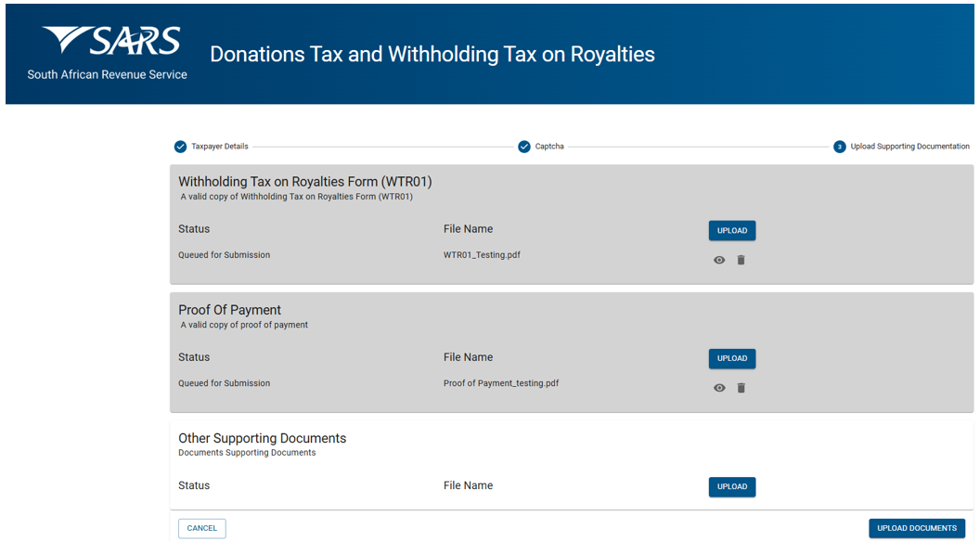This screenshot has width=980, height=541.
Task: Upload a Withholding Tax on Royalties form
Action: [732, 230]
